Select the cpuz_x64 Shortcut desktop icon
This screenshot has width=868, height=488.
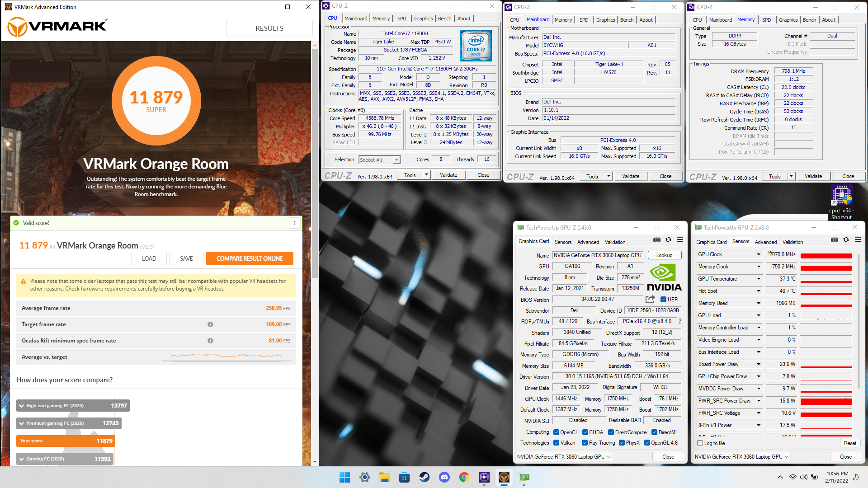[841, 202]
